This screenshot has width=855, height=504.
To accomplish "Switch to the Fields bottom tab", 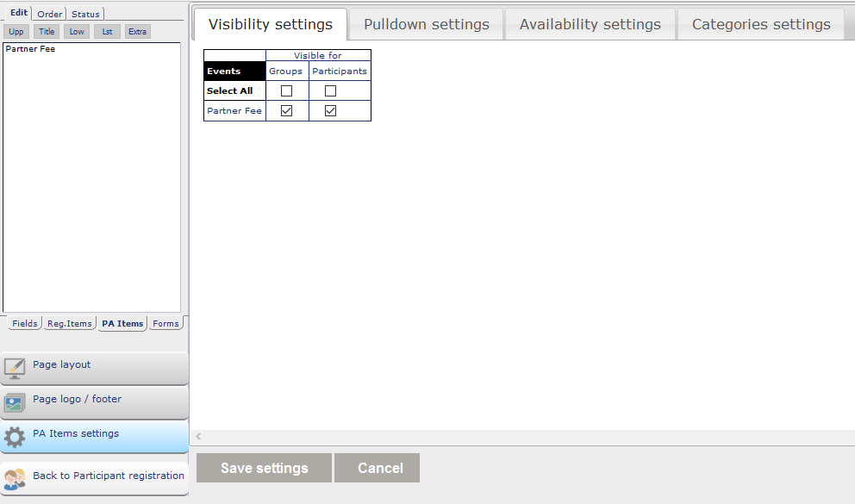I will click(x=24, y=323).
